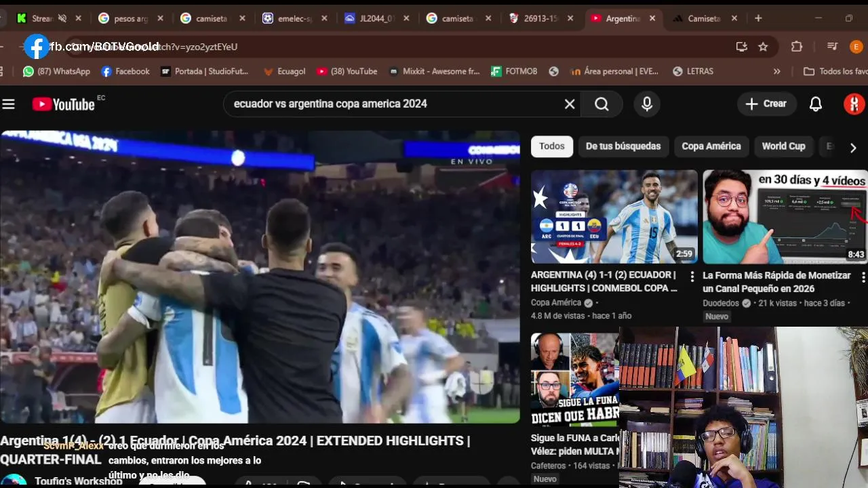Open the WhatsApp bookmark
Image resolution: width=868 pixels, height=488 pixels.
[x=56, y=71]
